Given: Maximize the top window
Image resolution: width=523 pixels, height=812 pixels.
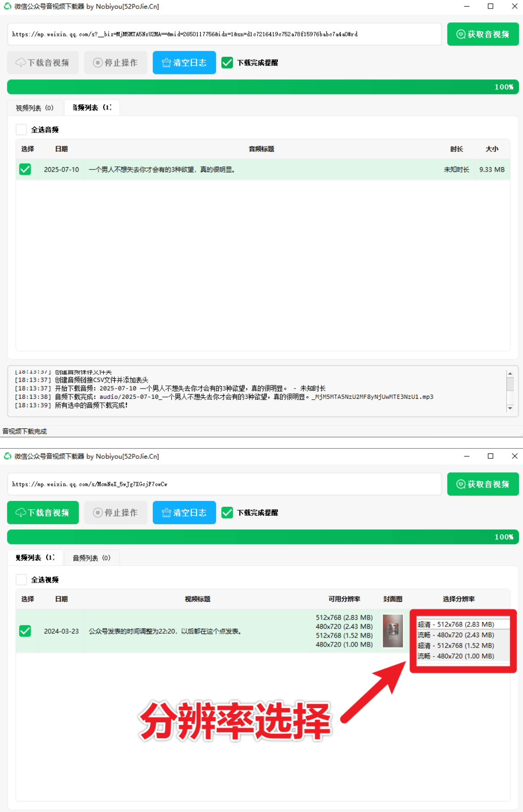Looking at the screenshot, I should tap(491, 6).
